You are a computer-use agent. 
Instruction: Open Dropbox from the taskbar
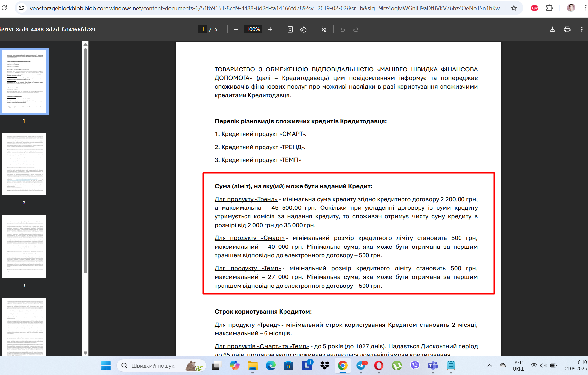(x=325, y=365)
